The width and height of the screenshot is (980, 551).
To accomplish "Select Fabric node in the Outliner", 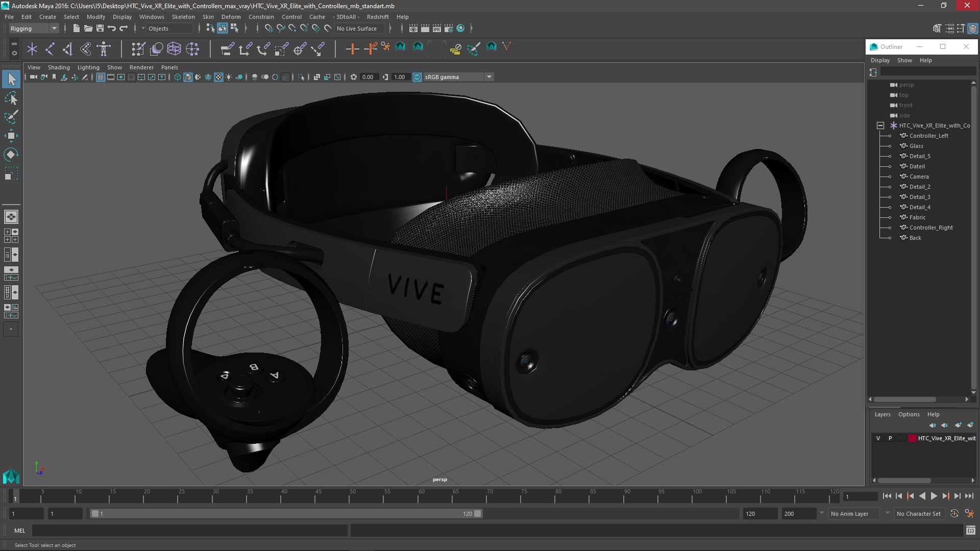I will point(917,217).
